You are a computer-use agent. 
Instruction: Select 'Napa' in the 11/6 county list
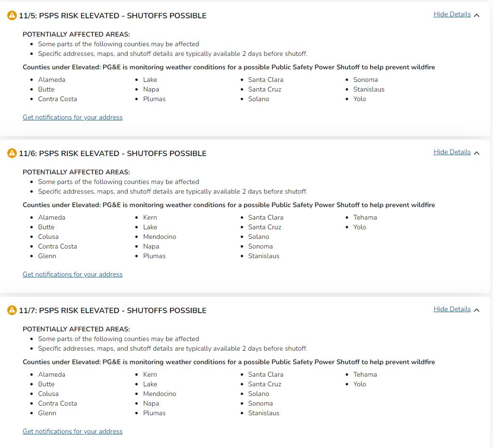[x=151, y=246]
